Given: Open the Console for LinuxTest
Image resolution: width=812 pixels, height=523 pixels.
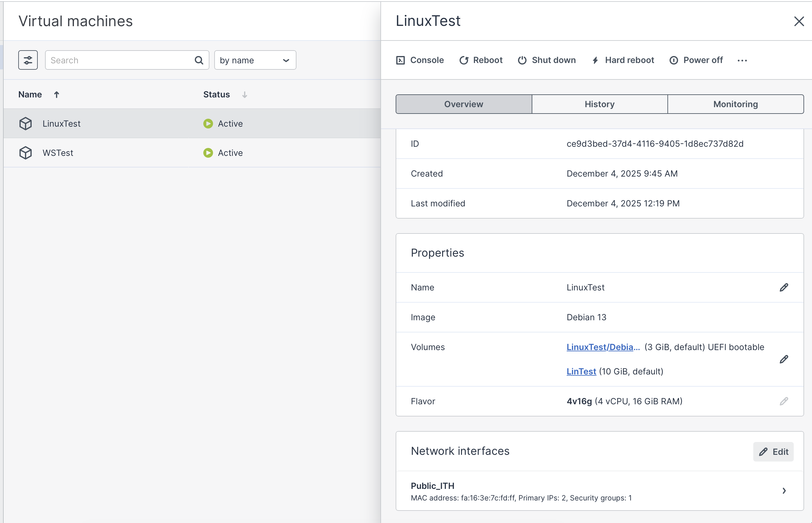Looking at the screenshot, I should pos(420,60).
